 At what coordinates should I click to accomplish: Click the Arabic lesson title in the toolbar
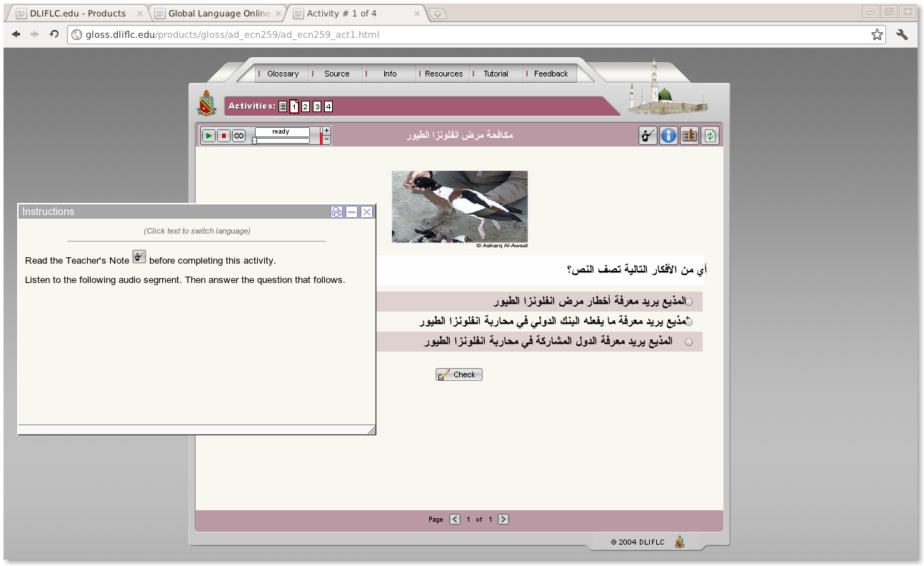[x=460, y=135]
